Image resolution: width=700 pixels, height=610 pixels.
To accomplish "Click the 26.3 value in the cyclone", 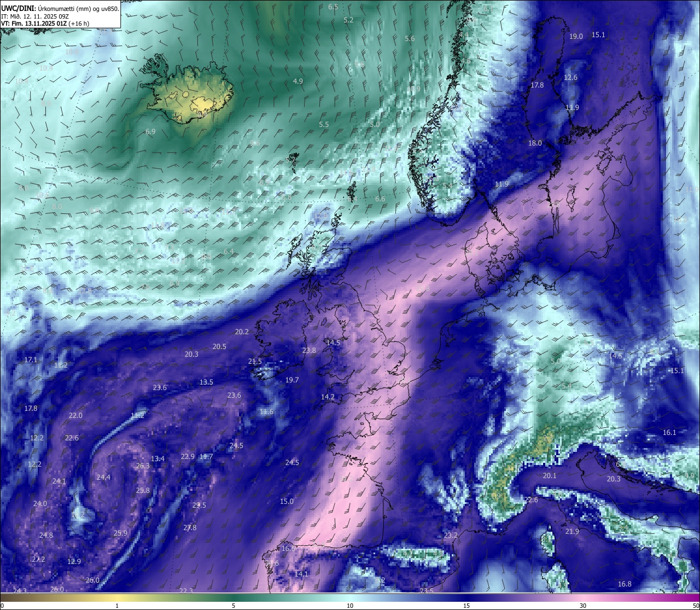I will coord(143,466).
